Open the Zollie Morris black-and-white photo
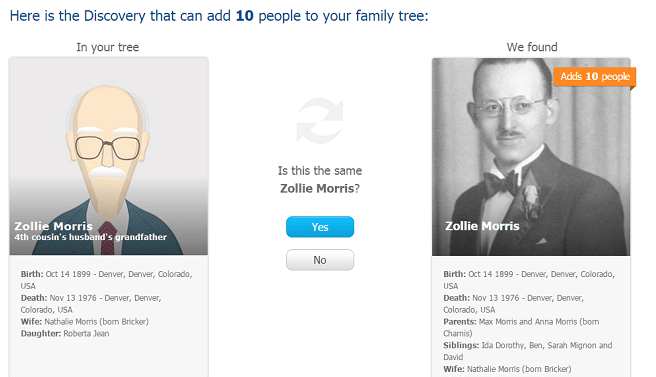Viewport: 656px width, 377px height. [x=531, y=156]
